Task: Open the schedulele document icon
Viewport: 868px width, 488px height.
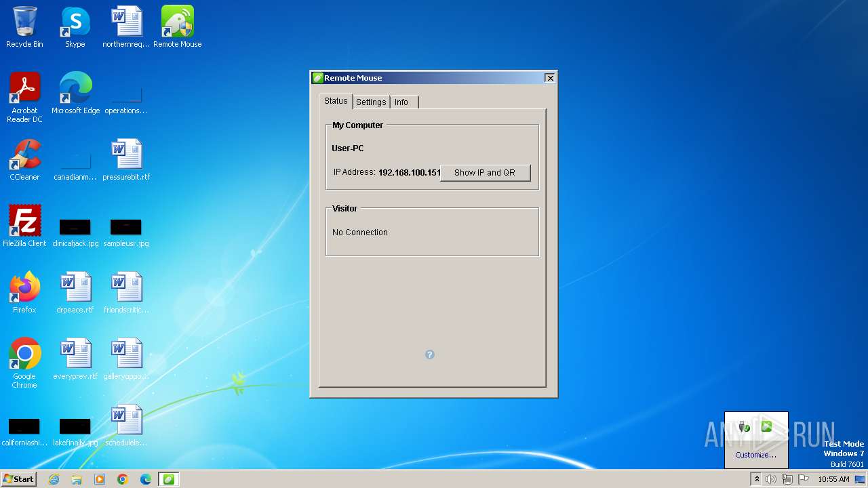Action: click(x=126, y=426)
